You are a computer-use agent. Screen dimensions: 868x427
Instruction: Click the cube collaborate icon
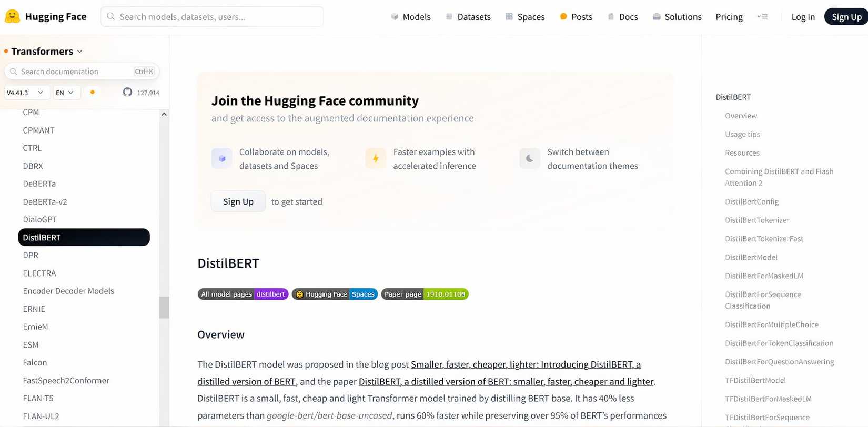point(222,158)
